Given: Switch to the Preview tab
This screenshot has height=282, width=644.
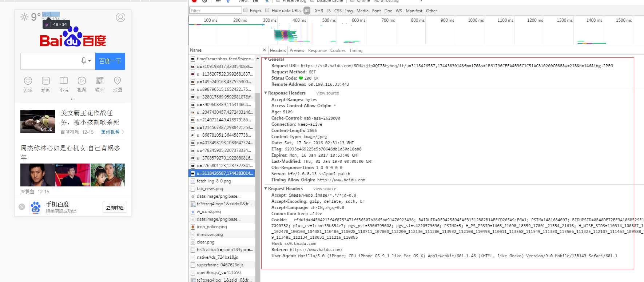Looking at the screenshot, I should pyautogui.click(x=297, y=51).
